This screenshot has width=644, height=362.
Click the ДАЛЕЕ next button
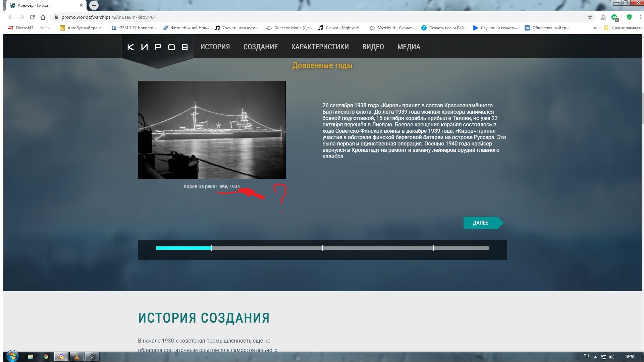(x=483, y=223)
